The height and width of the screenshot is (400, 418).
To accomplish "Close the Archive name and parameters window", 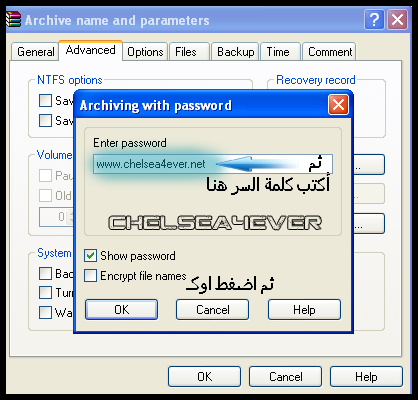I will 397,20.
